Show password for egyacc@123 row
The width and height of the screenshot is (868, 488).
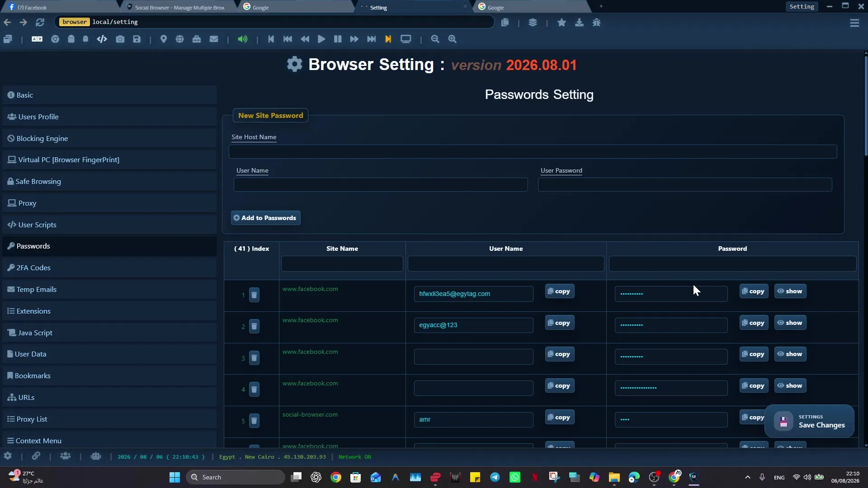(x=790, y=323)
